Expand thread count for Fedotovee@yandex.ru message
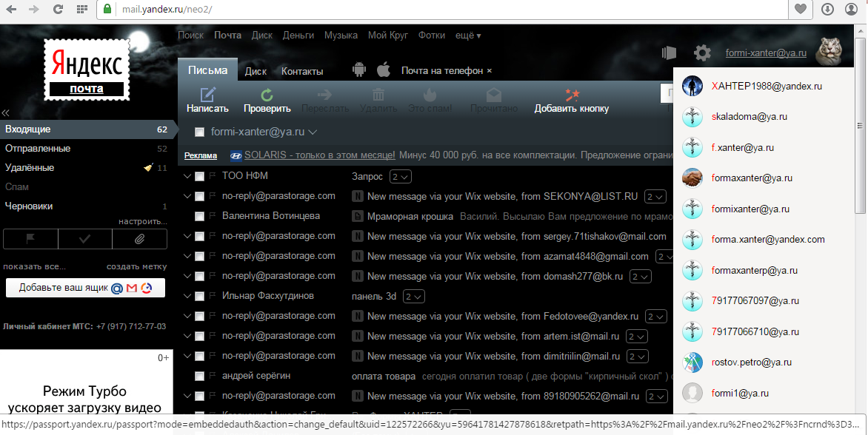 pyautogui.click(x=656, y=316)
